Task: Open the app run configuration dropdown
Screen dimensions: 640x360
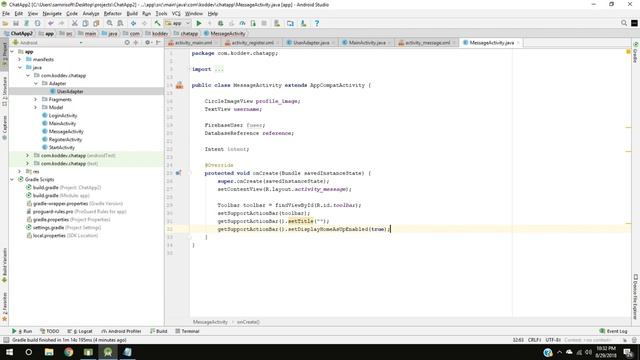Action: 178,23
